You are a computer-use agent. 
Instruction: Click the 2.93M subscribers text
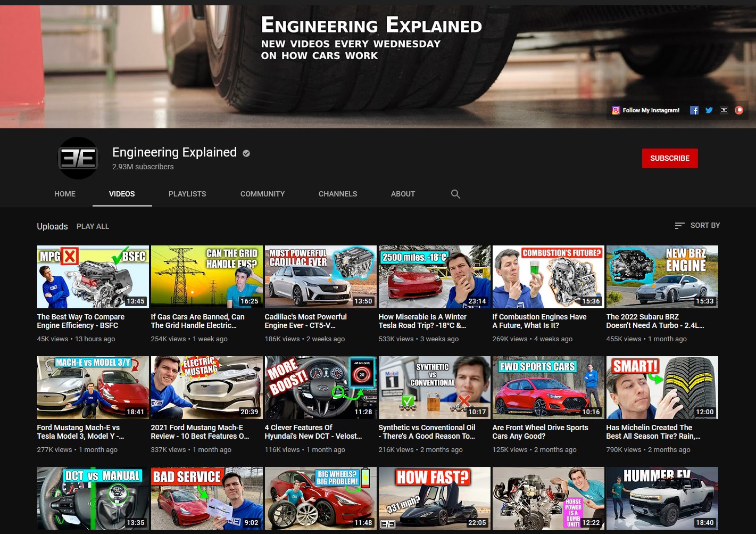coord(143,167)
